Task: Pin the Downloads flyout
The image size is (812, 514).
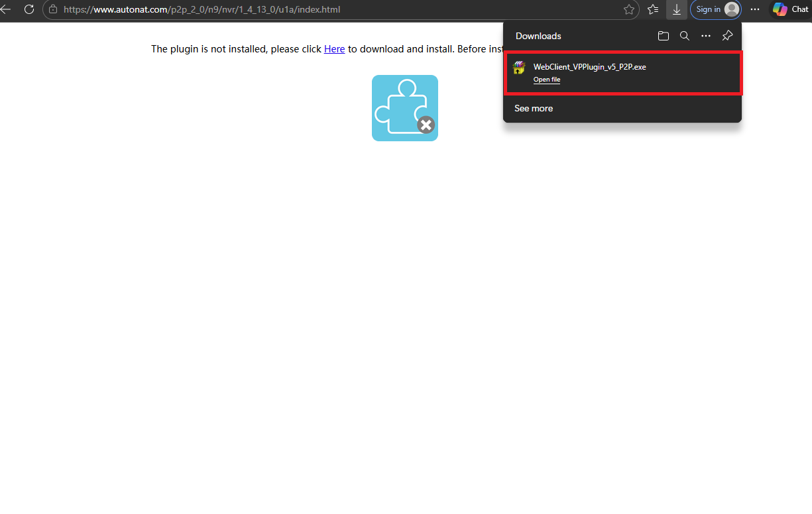Action: pos(726,36)
